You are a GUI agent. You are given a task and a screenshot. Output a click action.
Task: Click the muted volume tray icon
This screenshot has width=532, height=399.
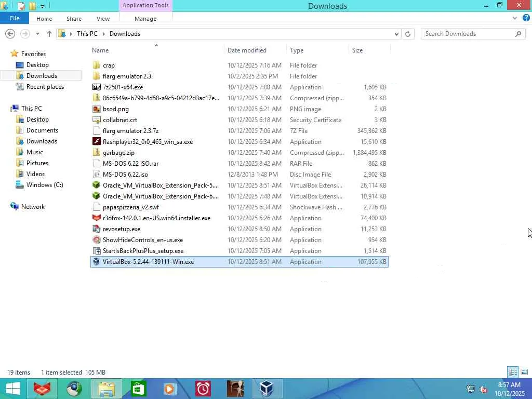[x=483, y=389]
